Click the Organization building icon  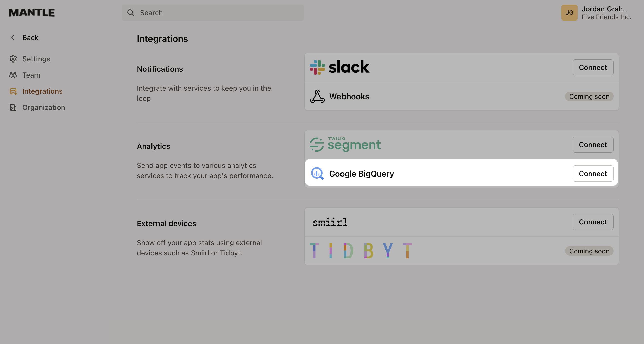(x=13, y=107)
